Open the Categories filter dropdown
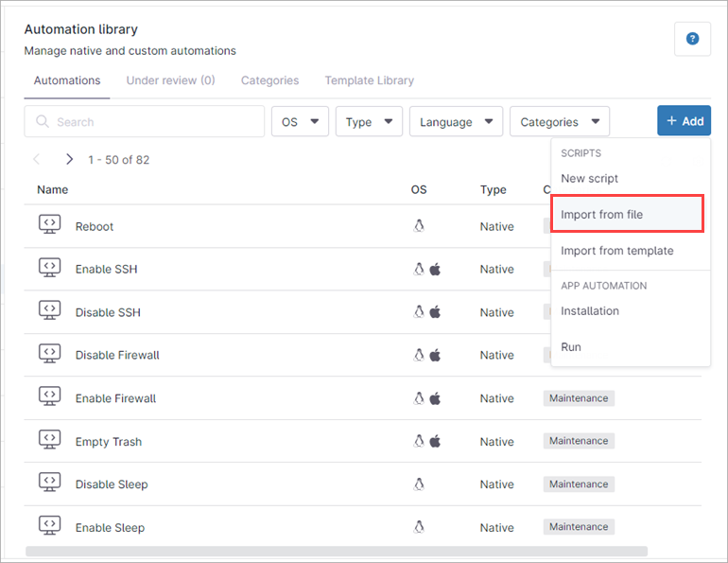This screenshot has width=728, height=563. click(560, 122)
